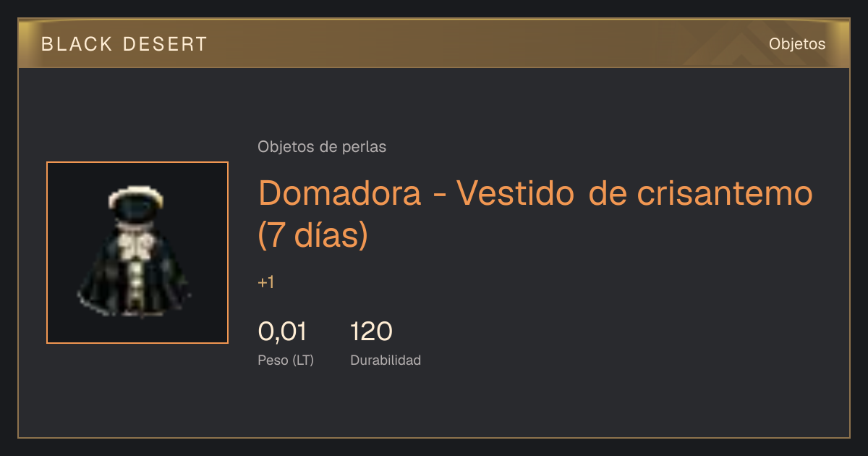Image resolution: width=868 pixels, height=456 pixels.
Task: Open the Objetos link in header
Action: coord(797,44)
